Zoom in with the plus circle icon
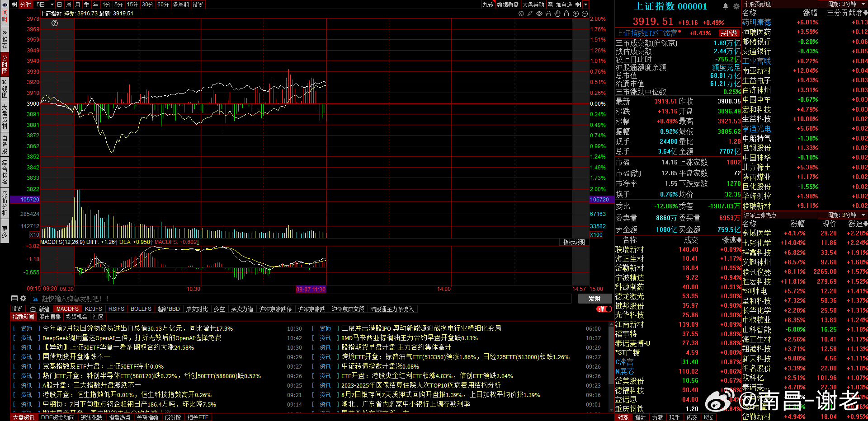Image resolution: width=868 pixels, height=421 pixels. point(576,14)
